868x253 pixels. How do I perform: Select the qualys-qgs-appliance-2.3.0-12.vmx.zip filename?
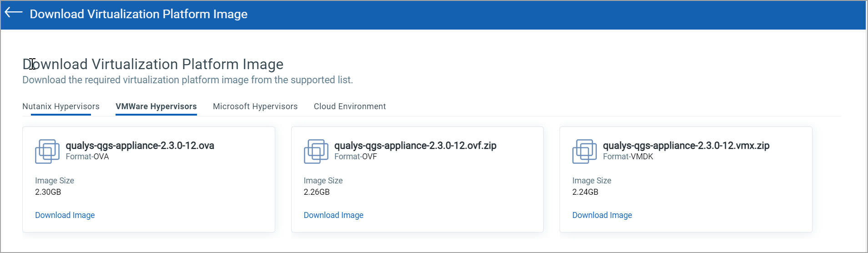[686, 146]
